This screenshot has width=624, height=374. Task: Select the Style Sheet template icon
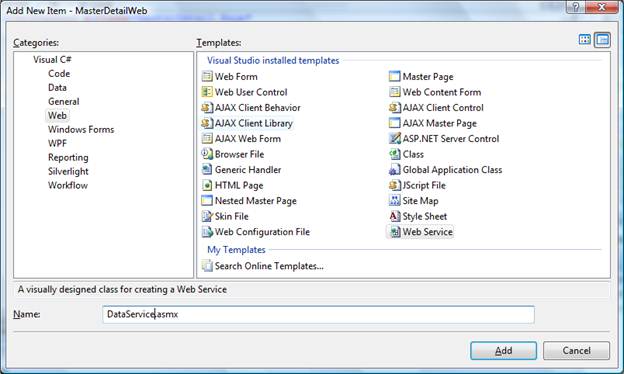pyautogui.click(x=394, y=216)
